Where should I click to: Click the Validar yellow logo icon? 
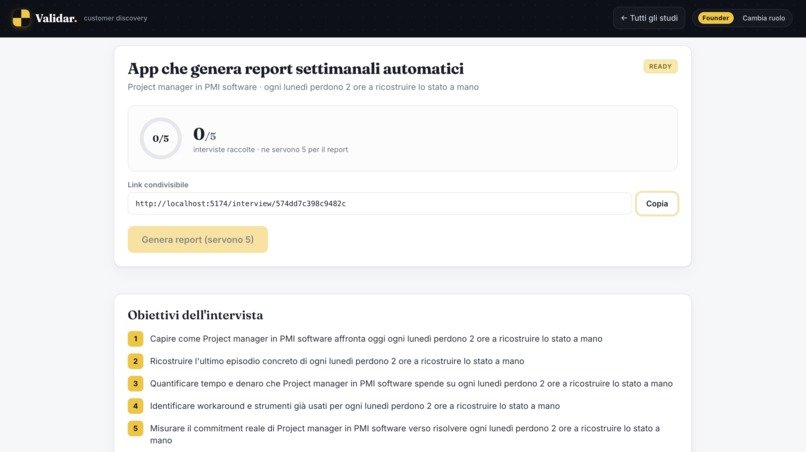pos(21,18)
